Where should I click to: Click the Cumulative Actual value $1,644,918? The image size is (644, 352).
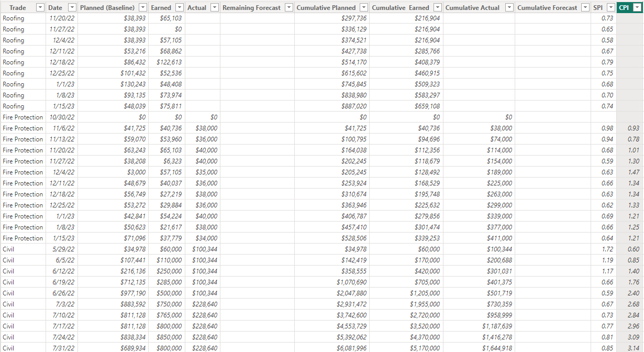pos(497,348)
